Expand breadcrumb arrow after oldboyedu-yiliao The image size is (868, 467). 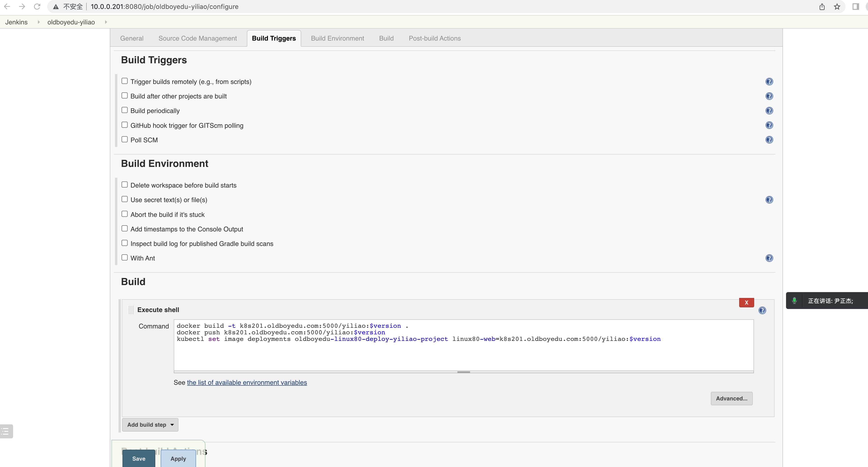click(106, 22)
